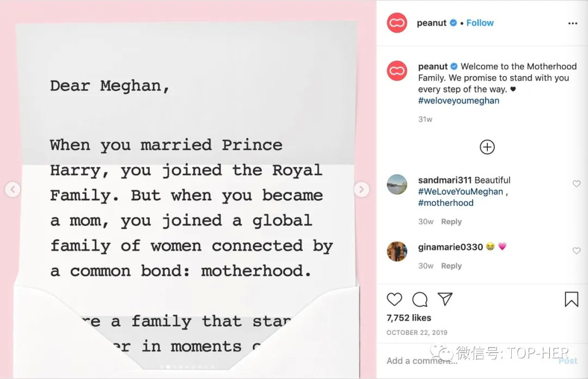Open the ginamarie0330 username link
Screen dimensions: 588x379
450,247
